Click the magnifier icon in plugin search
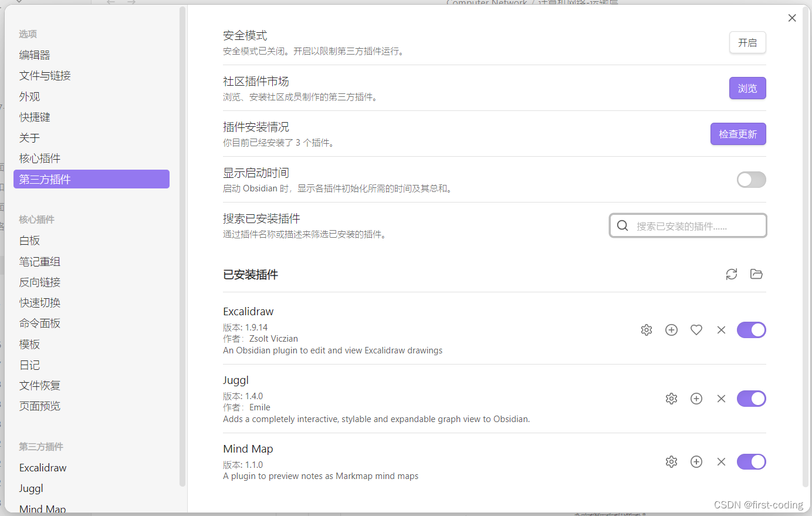This screenshot has height=516, width=812. click(622, 225)
